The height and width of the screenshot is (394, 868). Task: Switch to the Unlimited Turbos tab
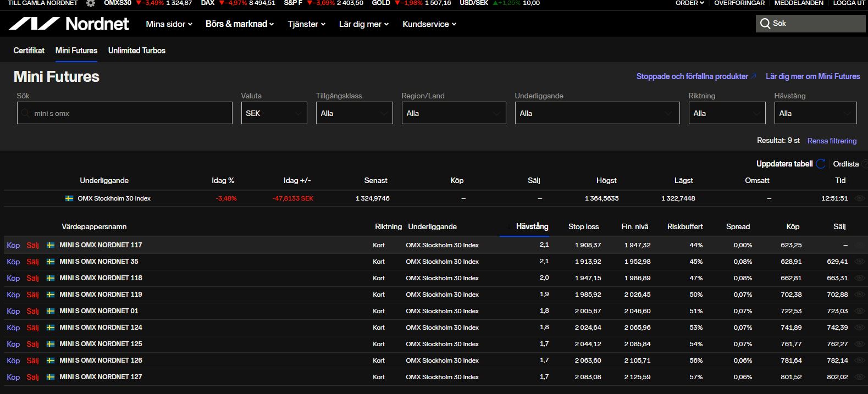[136, 51]
